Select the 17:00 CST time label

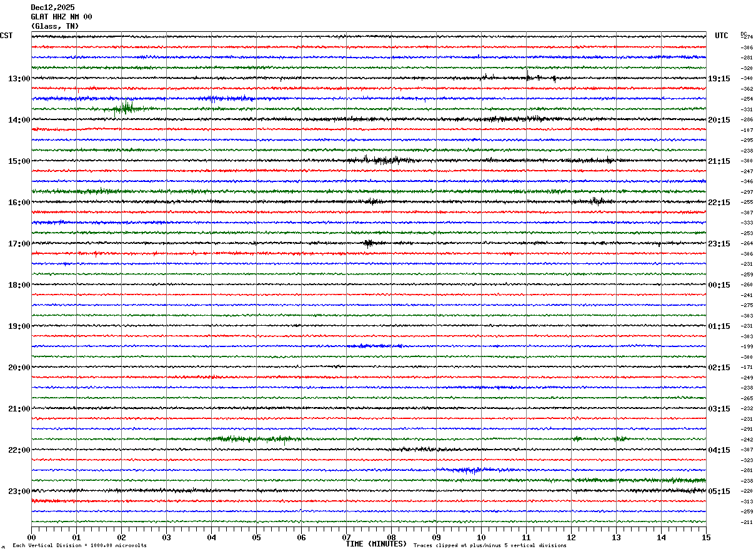[19, 244]
